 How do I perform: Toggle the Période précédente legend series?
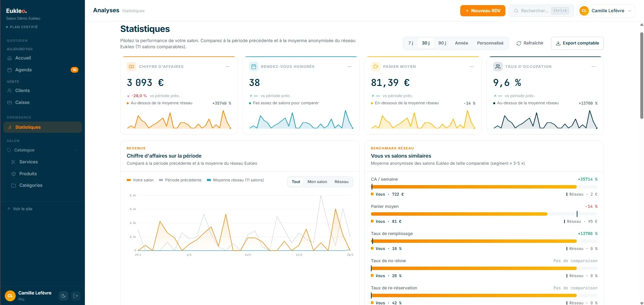coord(180,180)
